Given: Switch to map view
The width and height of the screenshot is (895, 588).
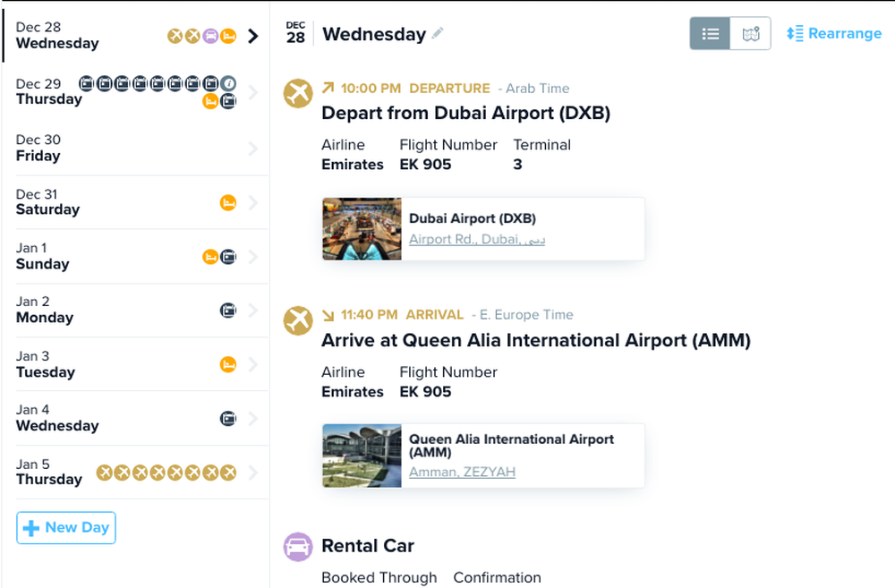Looking at the screenshot, I should [751, 34].
